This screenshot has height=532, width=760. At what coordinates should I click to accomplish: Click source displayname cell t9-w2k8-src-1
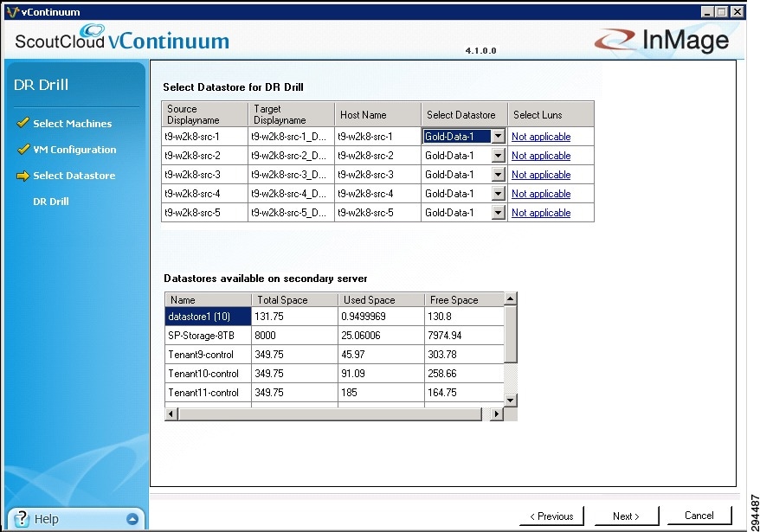click(x=204, y=137)
